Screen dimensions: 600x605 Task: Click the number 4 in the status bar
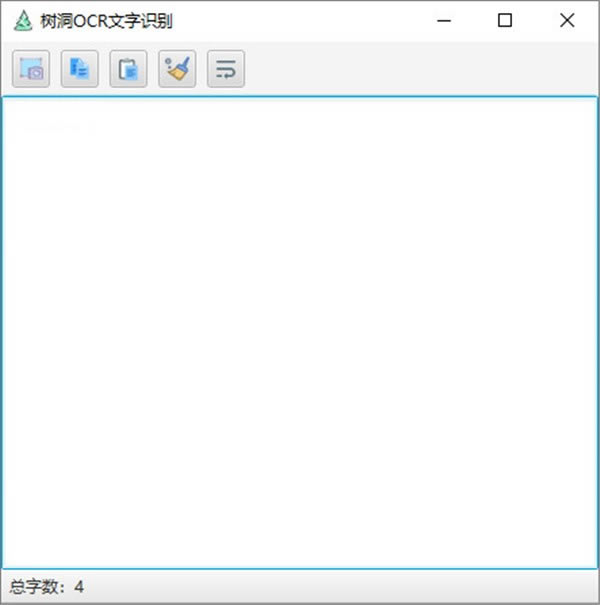click(x=79, y=587)
